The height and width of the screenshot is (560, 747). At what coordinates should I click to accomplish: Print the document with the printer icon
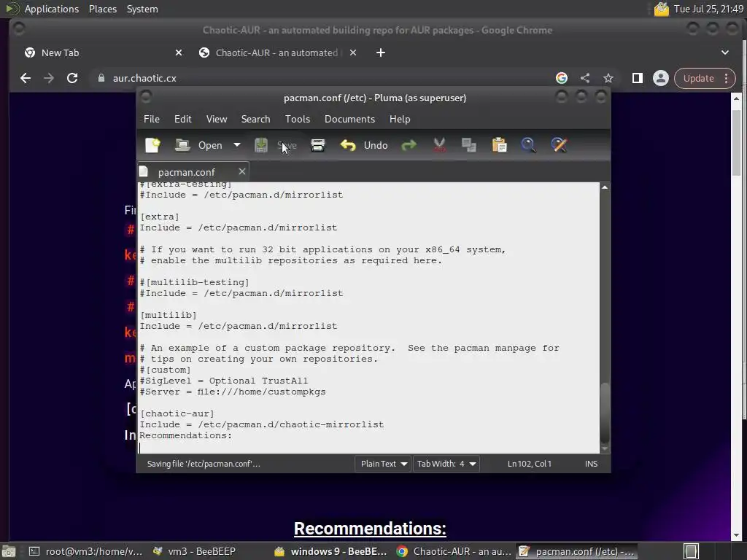[x=318, y=145]
